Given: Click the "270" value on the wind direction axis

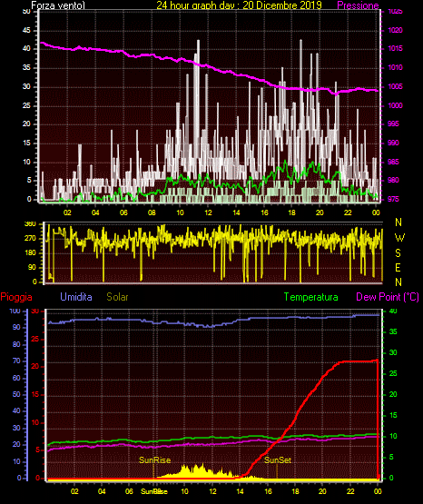Looking at the screenshot, I should click(x=30, y=239).
